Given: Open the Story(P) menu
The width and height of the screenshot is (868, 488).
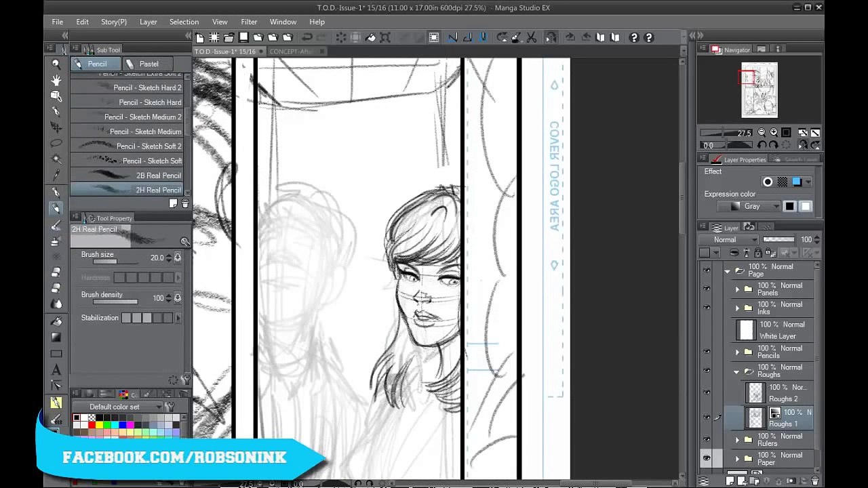Looking at the screenshot, I should (114, 22).
